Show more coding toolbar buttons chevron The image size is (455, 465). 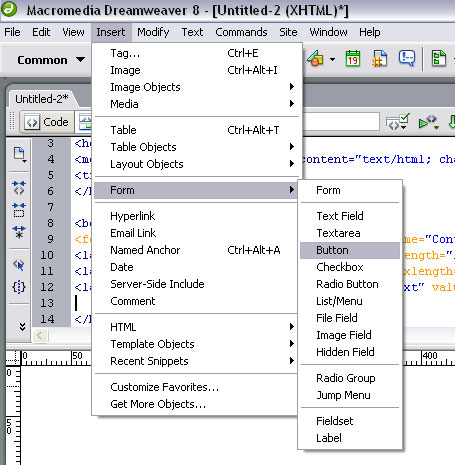(22, 326)
